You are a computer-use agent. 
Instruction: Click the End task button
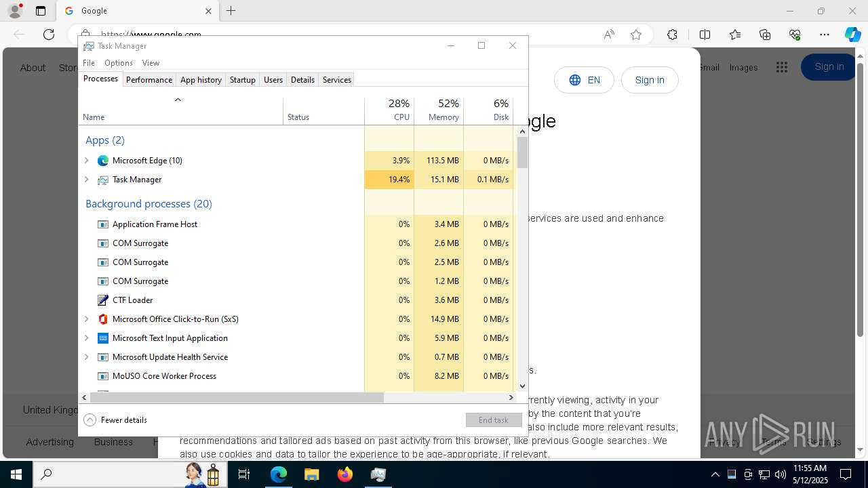coord(494,420)
